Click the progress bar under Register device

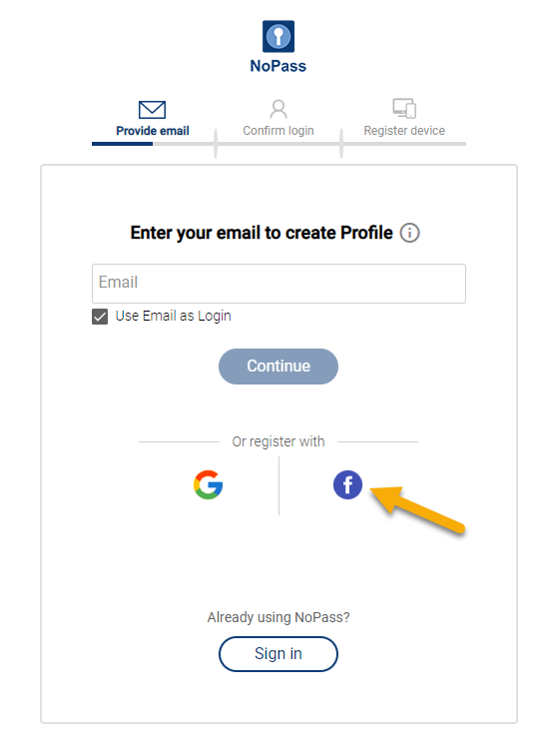[404, 144]
